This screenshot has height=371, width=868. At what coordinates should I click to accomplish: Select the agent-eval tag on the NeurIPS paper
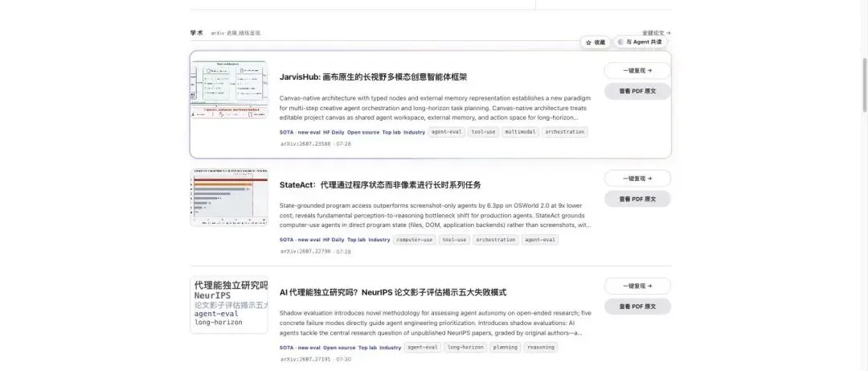point(423,347)
